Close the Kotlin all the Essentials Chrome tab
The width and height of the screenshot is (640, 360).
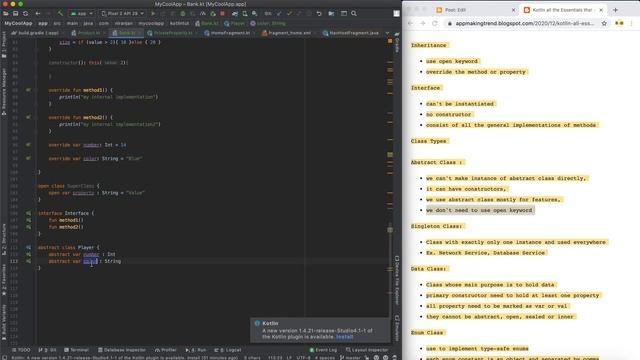[601, 10]
